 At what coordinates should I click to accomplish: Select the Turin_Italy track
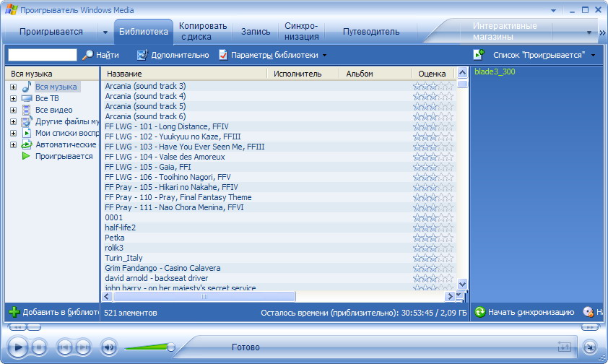tap(123, 258)
